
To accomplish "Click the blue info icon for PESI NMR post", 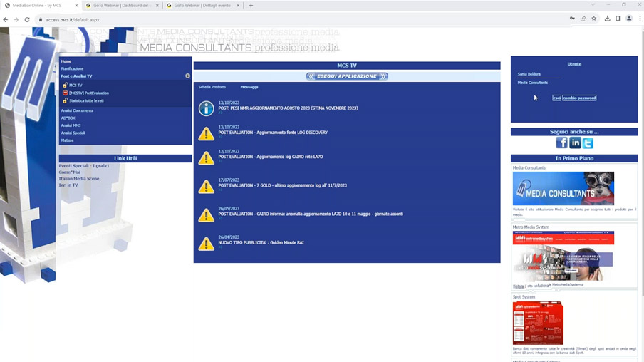I will pos(206,108).
